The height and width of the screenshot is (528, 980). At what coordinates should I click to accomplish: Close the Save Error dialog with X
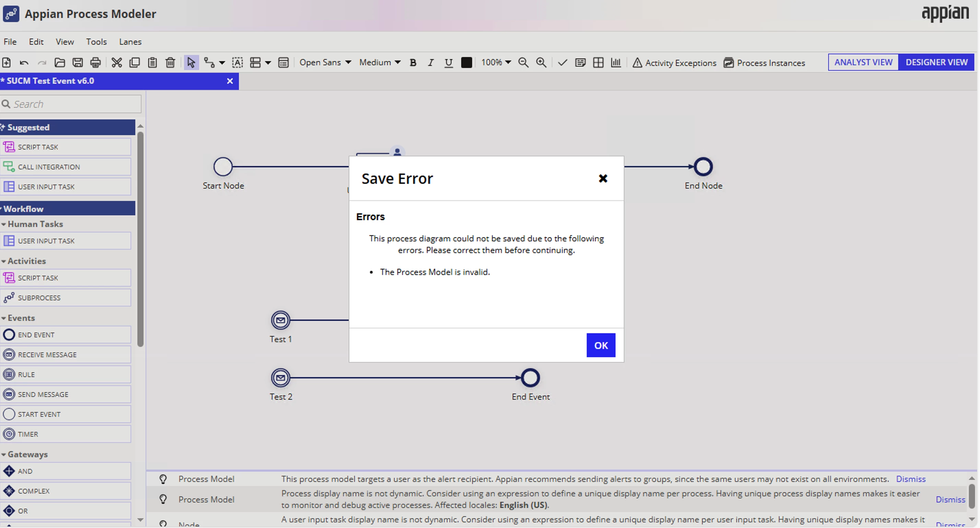tap(603, 178)
